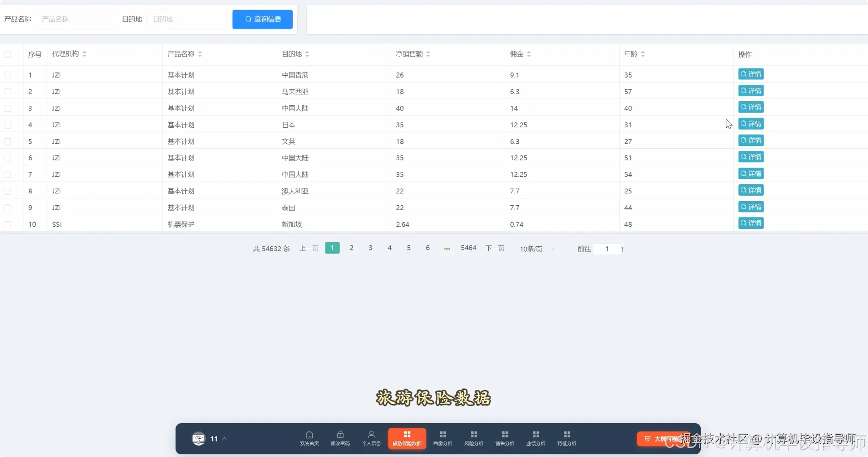This screenshot has width=868, height=457.
Task: Check the checkbox on row 1
Action: coord(8,75)
